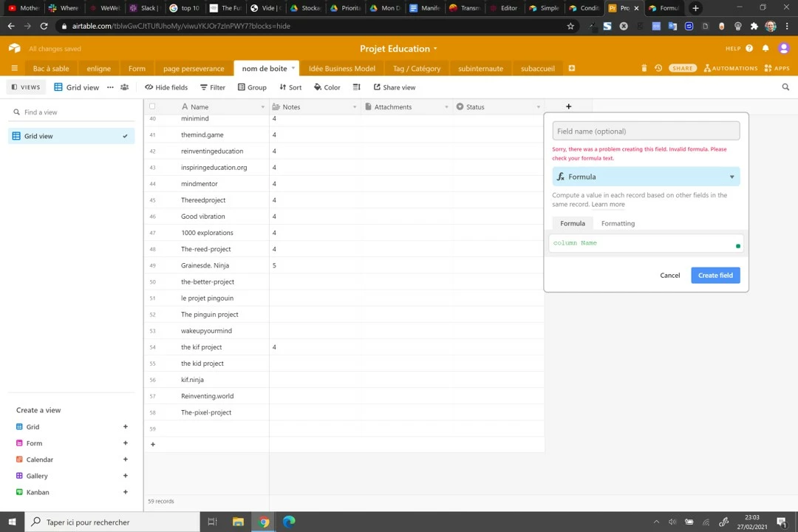Switch to Idée Business Model tab

click(342, 68)
